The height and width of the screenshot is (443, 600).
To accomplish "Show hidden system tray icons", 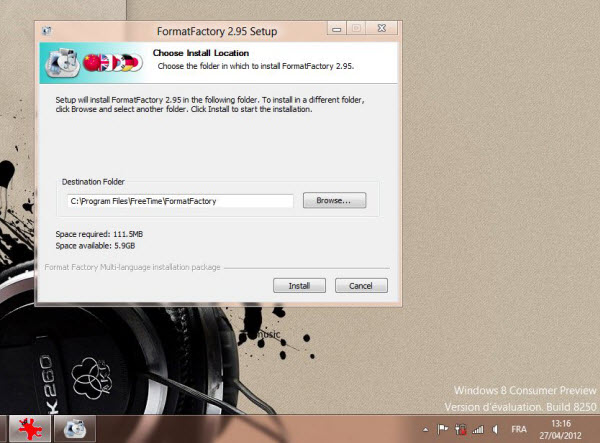I will point(427,428).
